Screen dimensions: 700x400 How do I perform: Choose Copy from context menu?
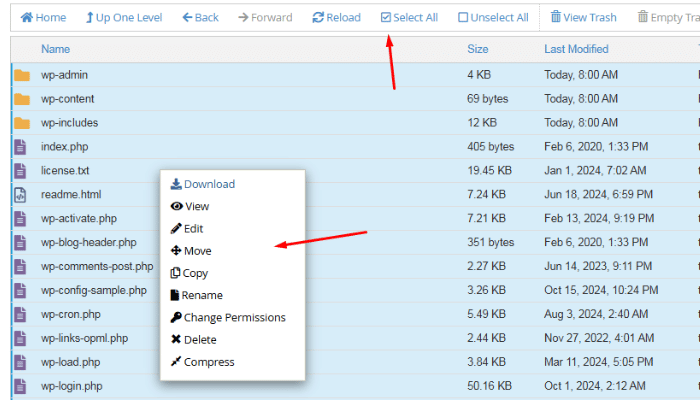[189, 273]
